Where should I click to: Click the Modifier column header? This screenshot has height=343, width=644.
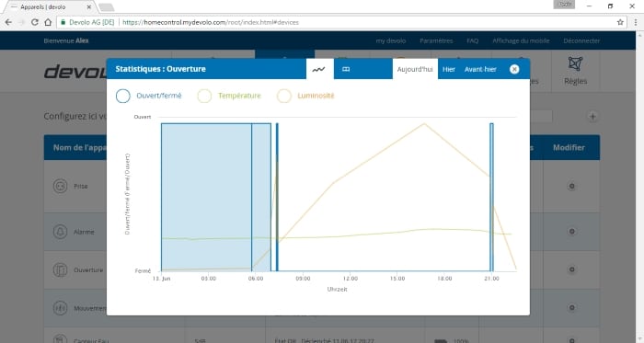tap(569, 147)
